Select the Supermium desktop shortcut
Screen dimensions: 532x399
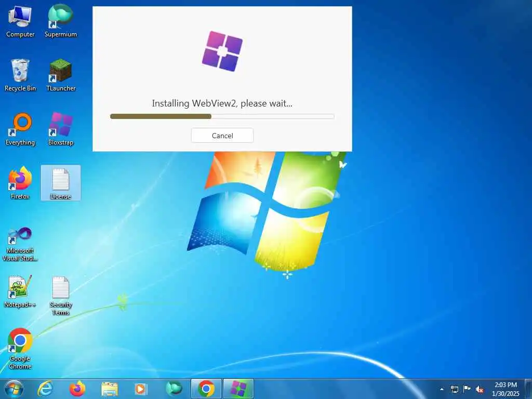[61, 21]
